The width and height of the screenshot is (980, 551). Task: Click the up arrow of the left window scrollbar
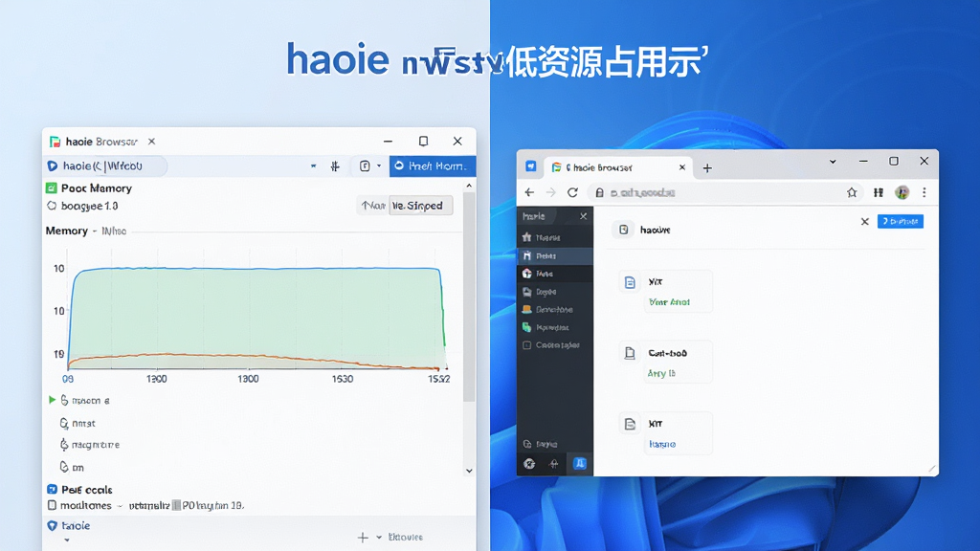click(469, 187)
